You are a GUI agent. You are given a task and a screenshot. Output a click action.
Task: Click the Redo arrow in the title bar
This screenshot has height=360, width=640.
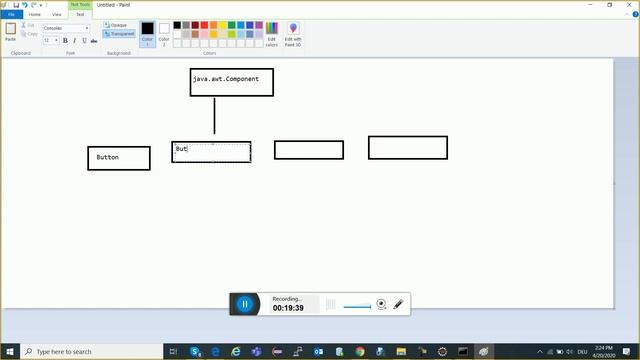[x=34, y=5]
